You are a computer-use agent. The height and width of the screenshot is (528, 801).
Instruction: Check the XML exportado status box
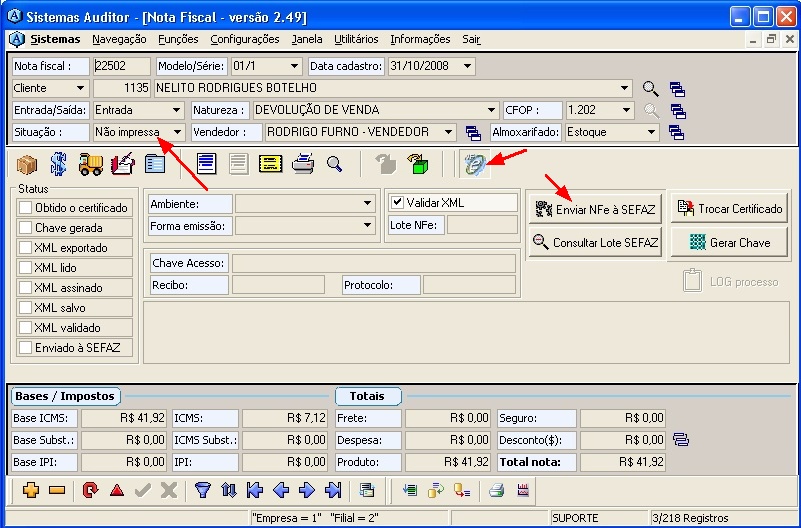pyautogui.click(x=26, y=248)
